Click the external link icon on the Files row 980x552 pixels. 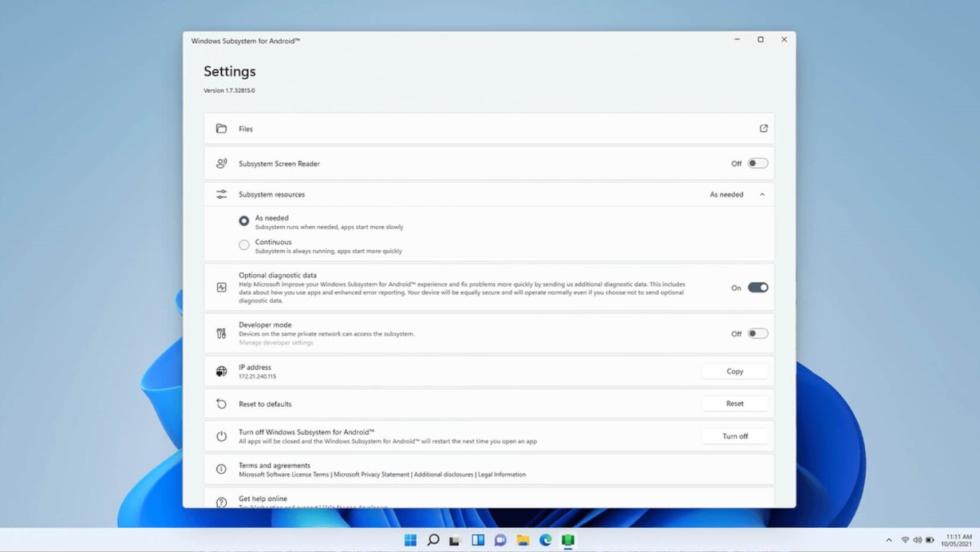click(763, 128)
